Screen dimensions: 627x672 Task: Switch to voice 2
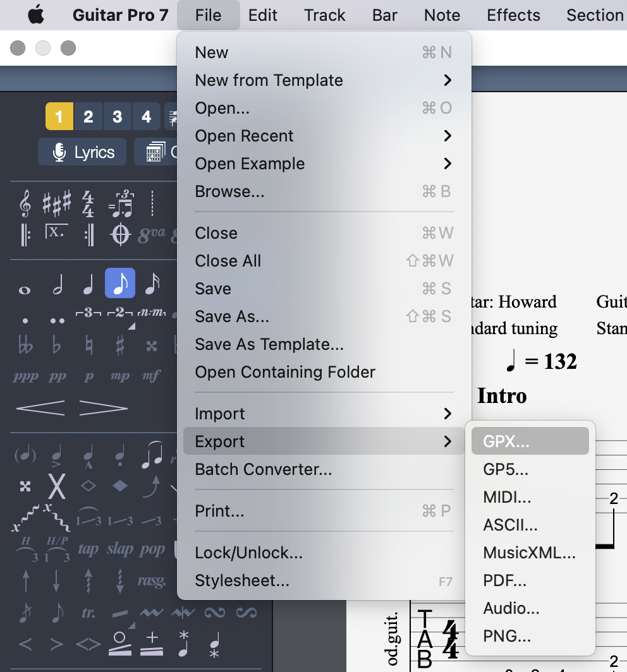[x=88, y=116]
